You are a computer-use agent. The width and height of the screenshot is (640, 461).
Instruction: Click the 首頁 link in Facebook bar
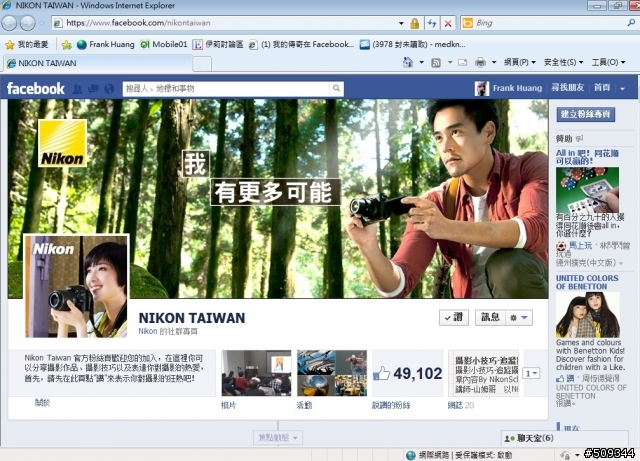(602, 88)
